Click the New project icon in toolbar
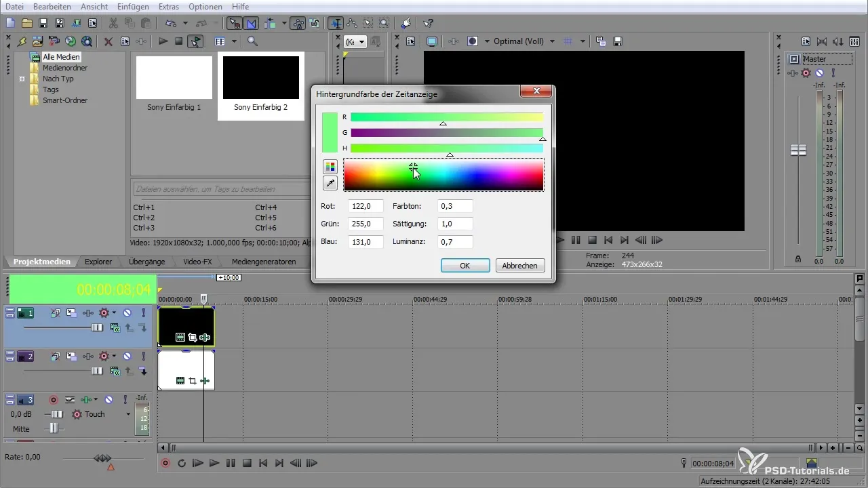The image size is (868, 488). click(x=10, y=22)
